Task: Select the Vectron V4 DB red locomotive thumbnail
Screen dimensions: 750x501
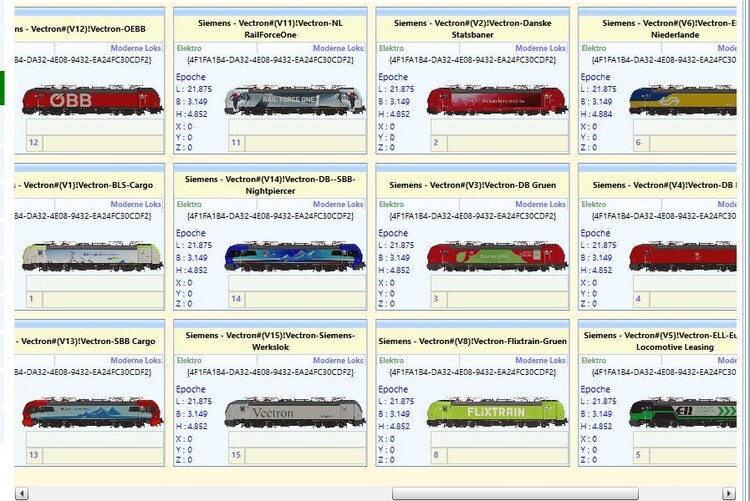Action: click(x=683, y=256)
